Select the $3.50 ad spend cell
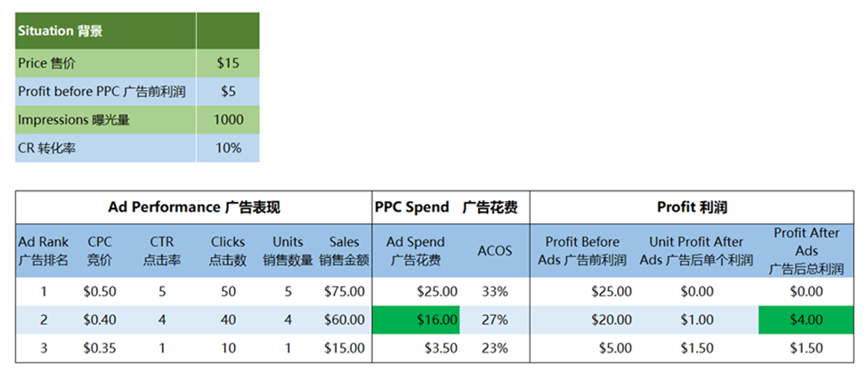The width and height of the screenshot is (868, 381). [x=417, y=348]
